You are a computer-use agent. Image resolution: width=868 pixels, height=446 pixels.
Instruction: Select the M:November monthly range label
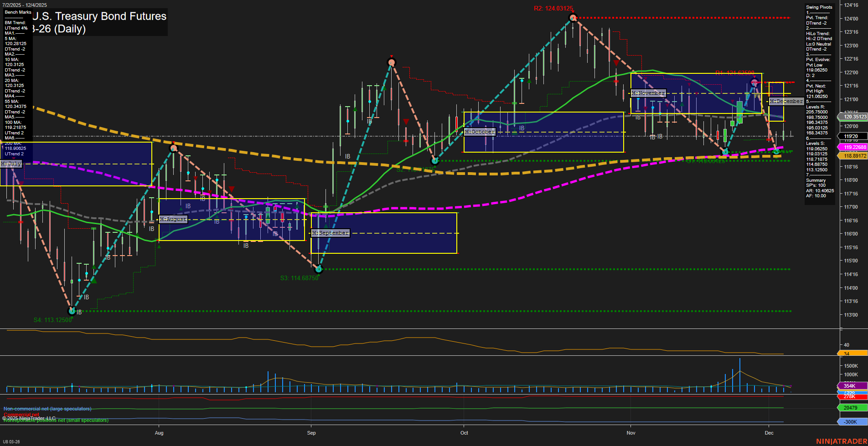click(x=648, y=93)
